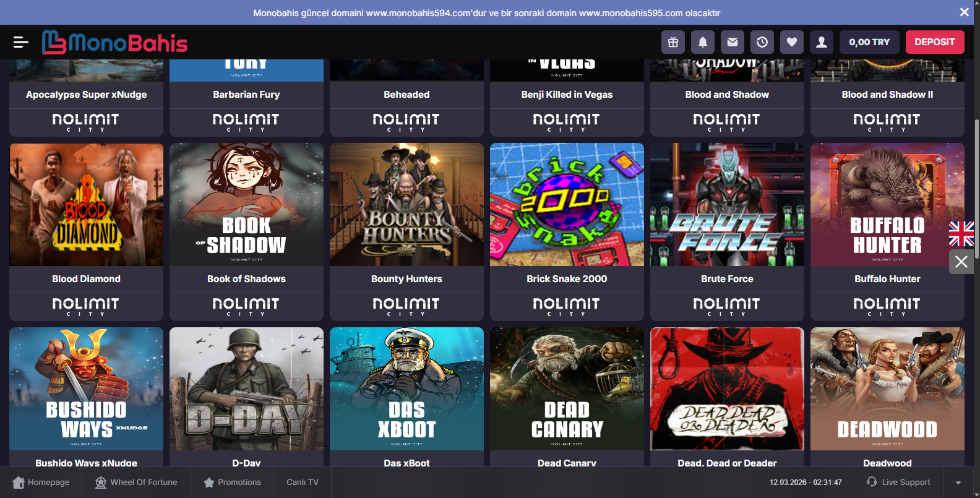Image resolution: width=980 pixels, height=498 pixels.
Task: Open the user profile icon
Action: (x=822, y=42)
